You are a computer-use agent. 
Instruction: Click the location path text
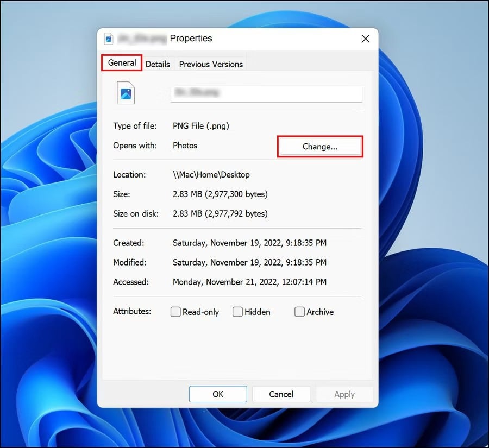[x=211, y=174]
